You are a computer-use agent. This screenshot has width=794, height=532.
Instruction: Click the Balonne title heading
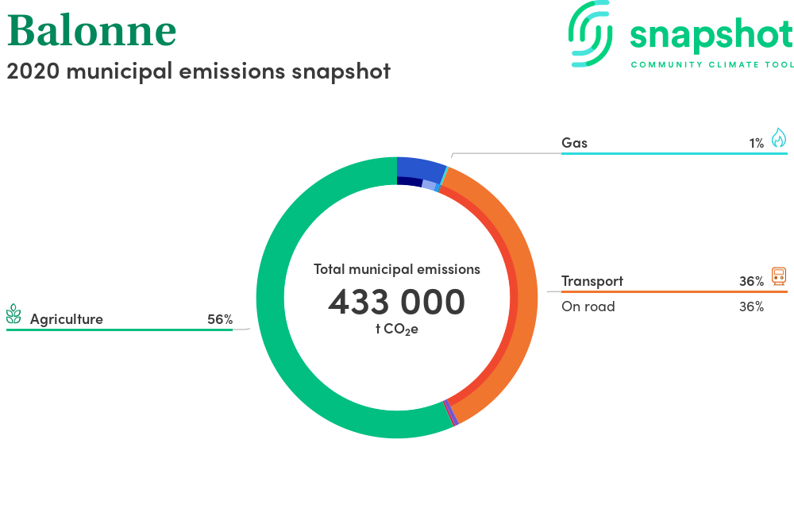[x=92, y=30]
